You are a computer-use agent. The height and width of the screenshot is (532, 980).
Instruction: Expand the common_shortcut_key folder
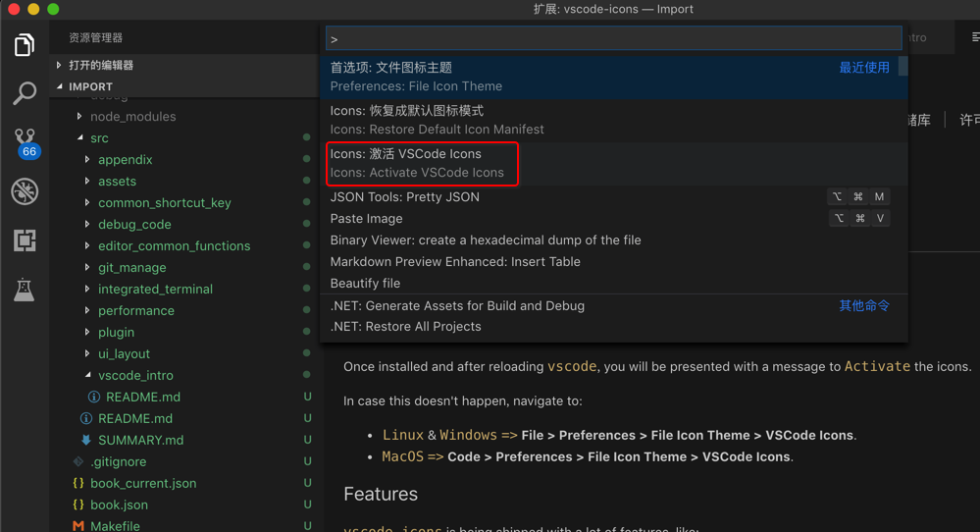coord(87,202)
